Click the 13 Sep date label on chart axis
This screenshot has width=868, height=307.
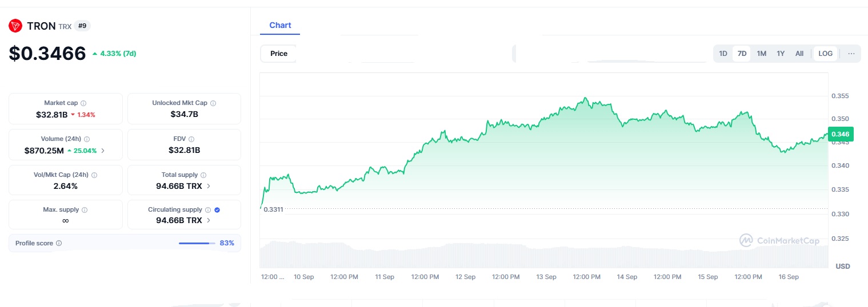[x=546, y=277]
